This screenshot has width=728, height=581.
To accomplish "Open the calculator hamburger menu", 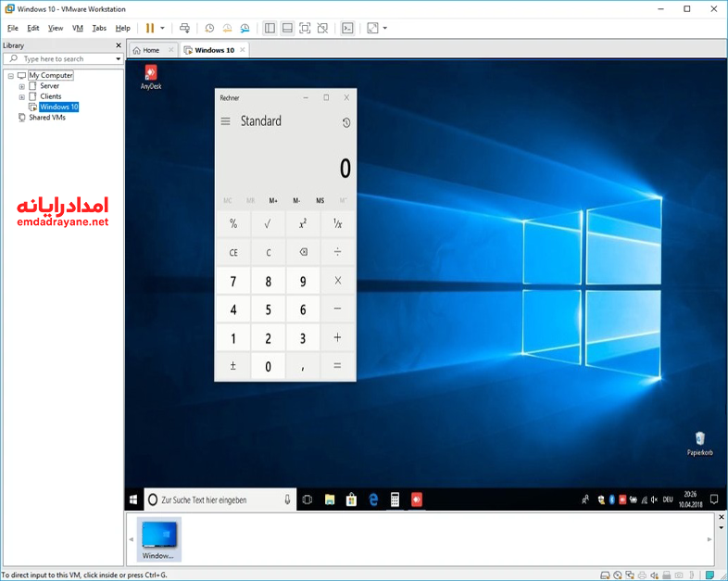I will pos(225,121).
